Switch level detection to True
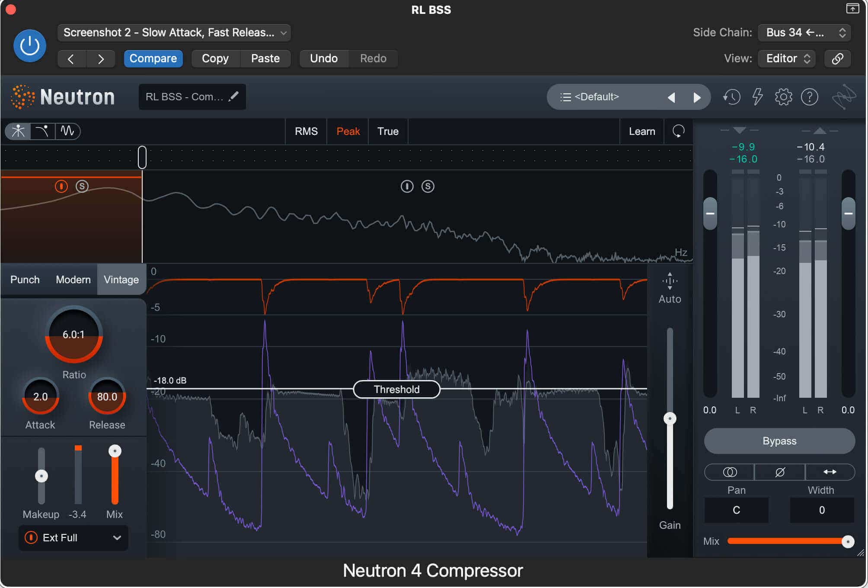The height and width of the screenshot is (588, 868). click(388, 131)
